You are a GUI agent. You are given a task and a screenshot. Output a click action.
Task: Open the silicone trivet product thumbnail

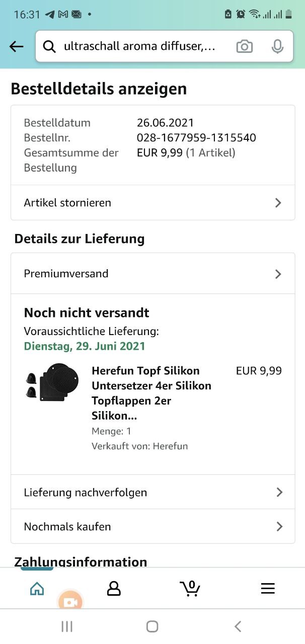(x=52, y=382)
